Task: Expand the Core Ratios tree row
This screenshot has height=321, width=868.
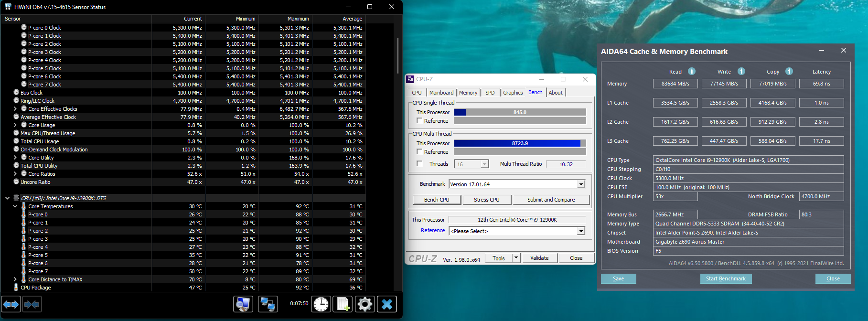Action: (x=15, y=173)
